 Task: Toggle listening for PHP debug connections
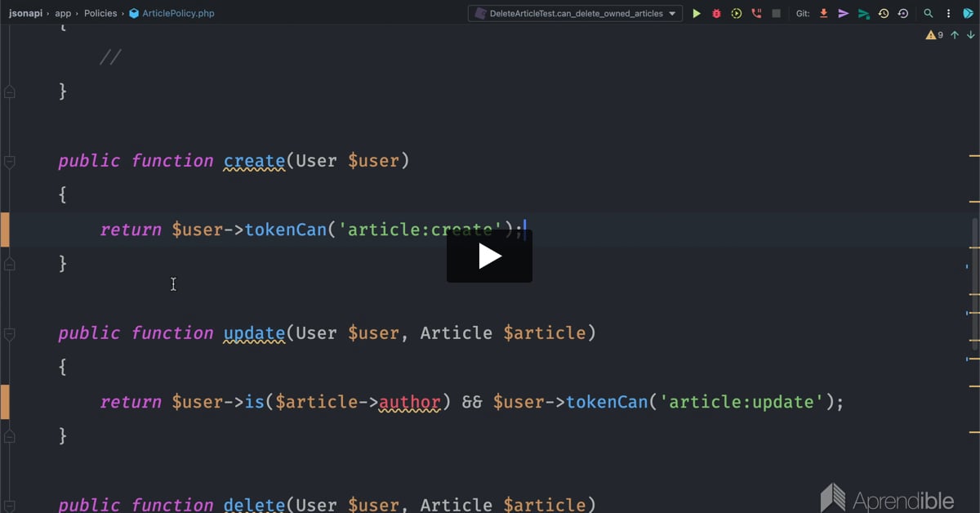coord(756,14)
